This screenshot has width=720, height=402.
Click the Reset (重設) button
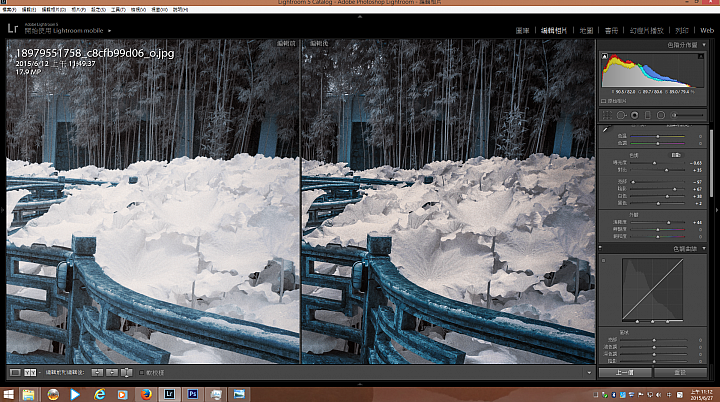[680, 373]
